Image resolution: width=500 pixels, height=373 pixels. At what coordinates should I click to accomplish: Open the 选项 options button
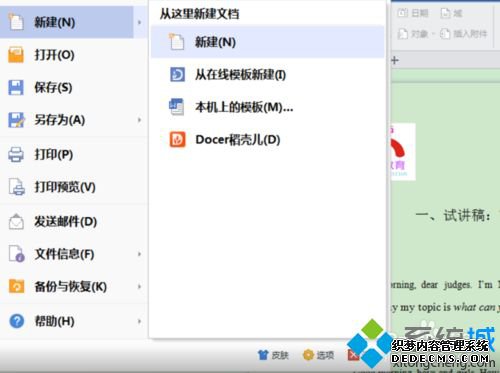(x=318, y=355)
